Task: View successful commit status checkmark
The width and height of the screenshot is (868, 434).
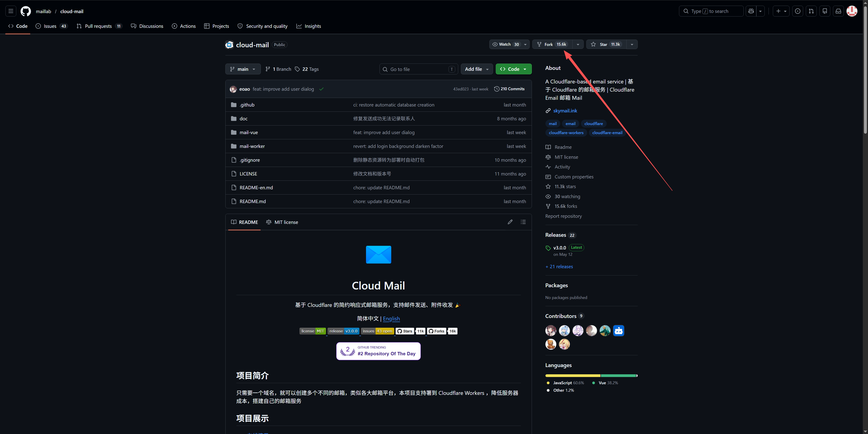Action: (x=321, y=89)
